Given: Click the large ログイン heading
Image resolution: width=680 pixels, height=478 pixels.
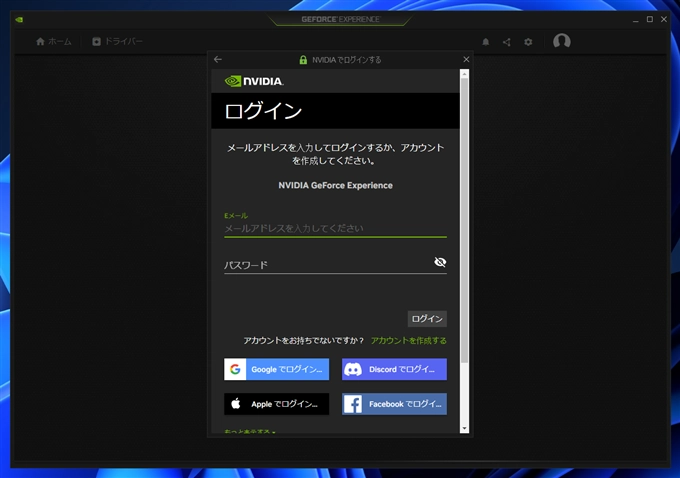Looking at the screenshot, I should tap(263, 111).
